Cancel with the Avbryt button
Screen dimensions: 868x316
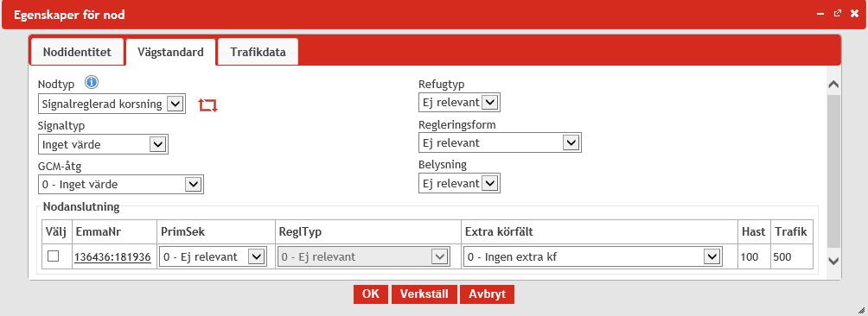tap(487, 294)
